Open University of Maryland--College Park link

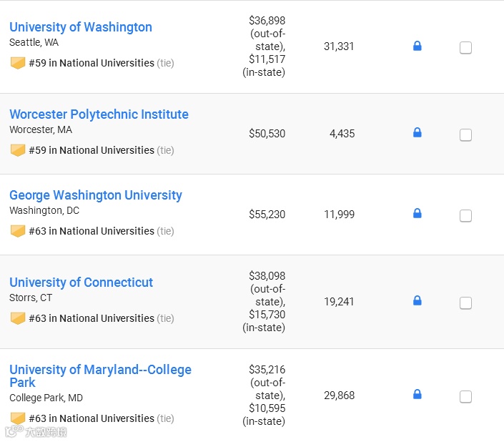coord(100,370)
